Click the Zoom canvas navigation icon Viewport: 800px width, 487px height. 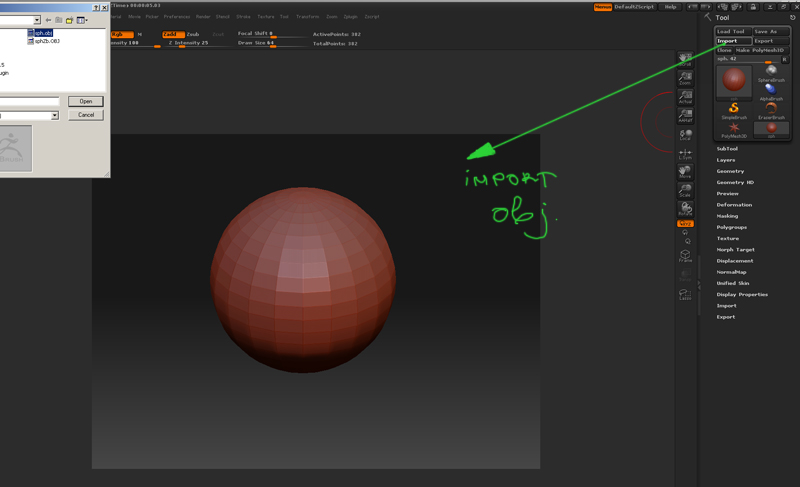pos(685,79)
